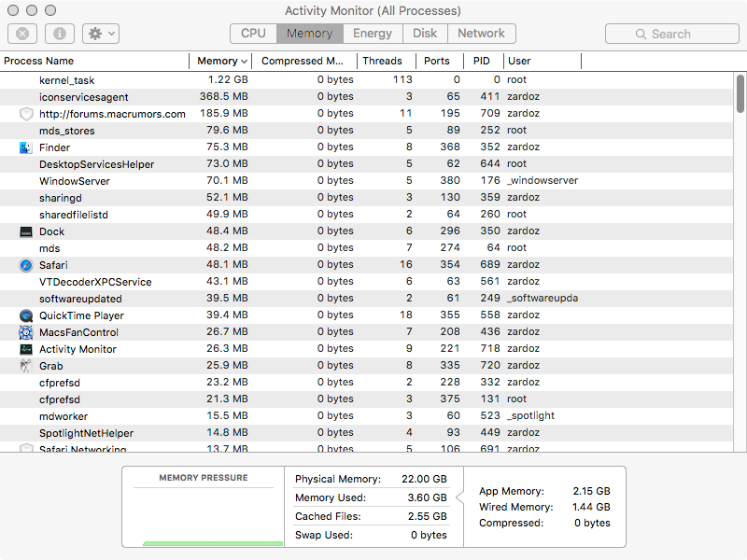The height and width of the screenshot is (560, 747).
Task: Select the SpotlightNetHelper process
Action: 366,433
